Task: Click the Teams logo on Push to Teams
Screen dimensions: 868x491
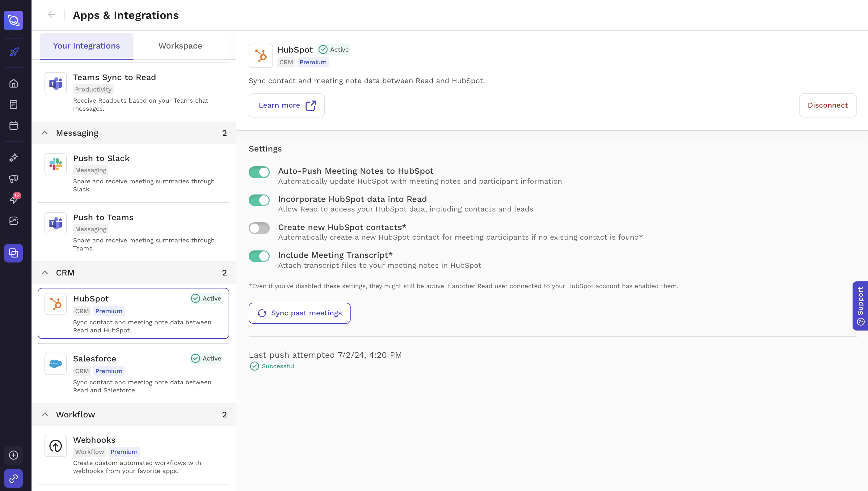Action: 56,223
